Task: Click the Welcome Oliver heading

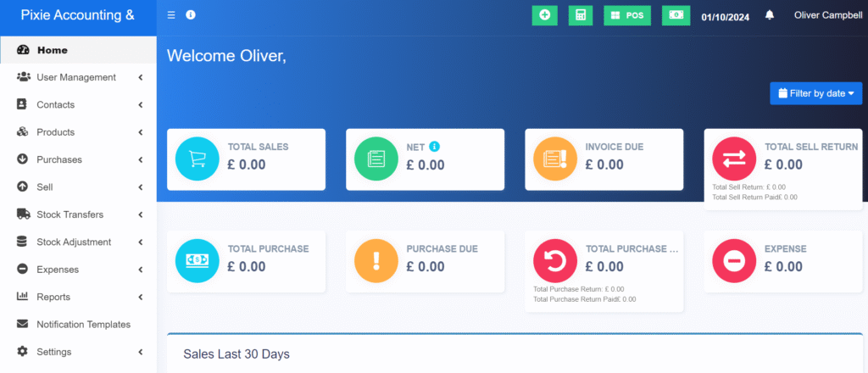Action: coord(226,55)
